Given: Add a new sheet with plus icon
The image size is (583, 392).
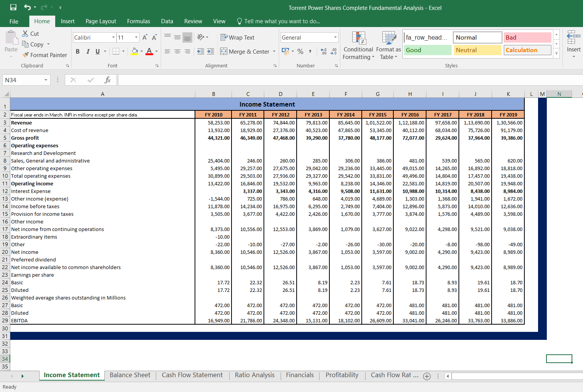Looking at the screenshot, I should tap(427, 376).
